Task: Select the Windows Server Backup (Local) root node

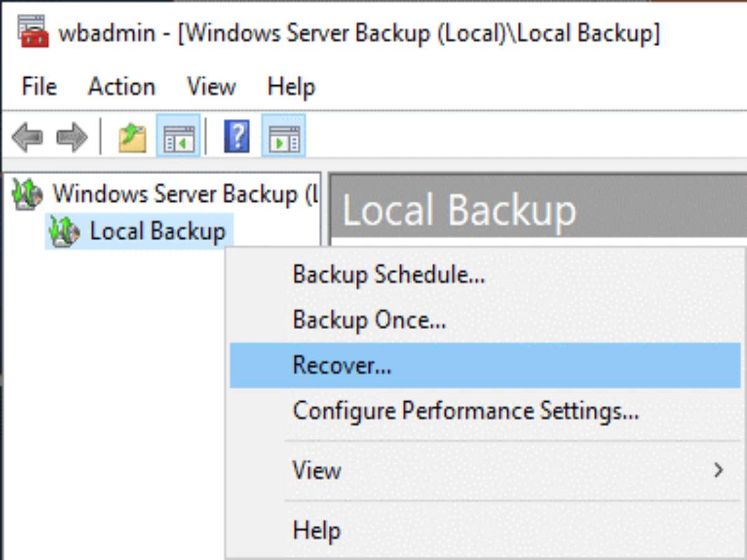Action: (181, 193)
